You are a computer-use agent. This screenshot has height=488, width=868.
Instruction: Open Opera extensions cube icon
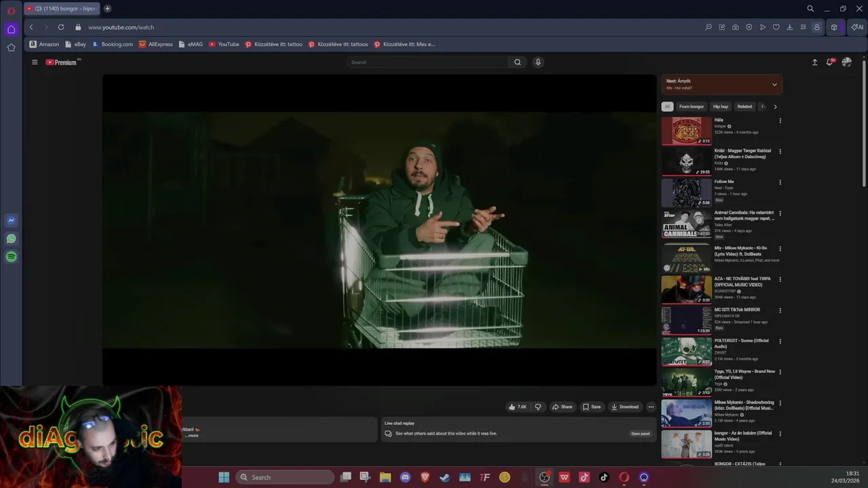click(x=834, y=27)
